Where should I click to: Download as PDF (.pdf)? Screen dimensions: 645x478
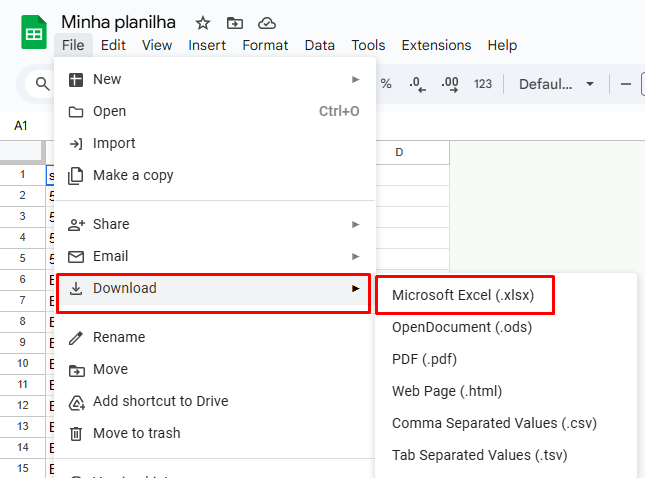coord(506,359)
